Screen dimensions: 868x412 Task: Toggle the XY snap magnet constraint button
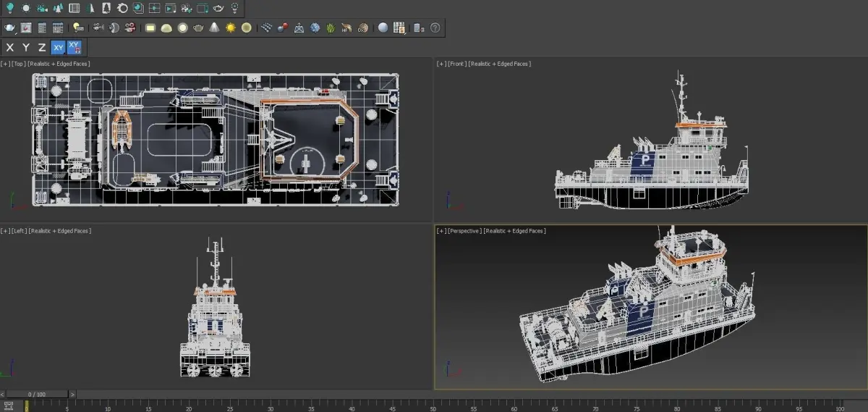tap(75, 48)
